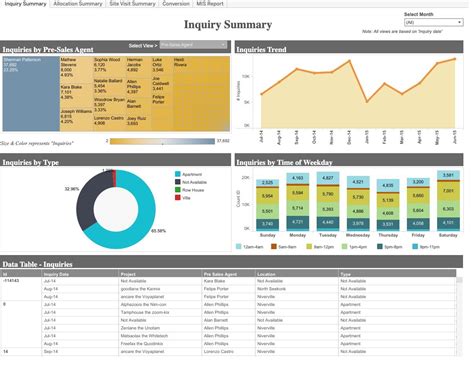The width and height of the screenshot is (474, 371).
Task: Click the Dec-14 peak on trend line
Action: tap(349, 61)
